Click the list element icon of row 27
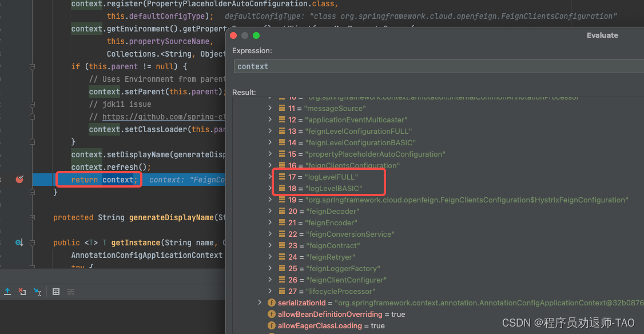This screenshot has width=644, height=334. (x=282, y=291)
